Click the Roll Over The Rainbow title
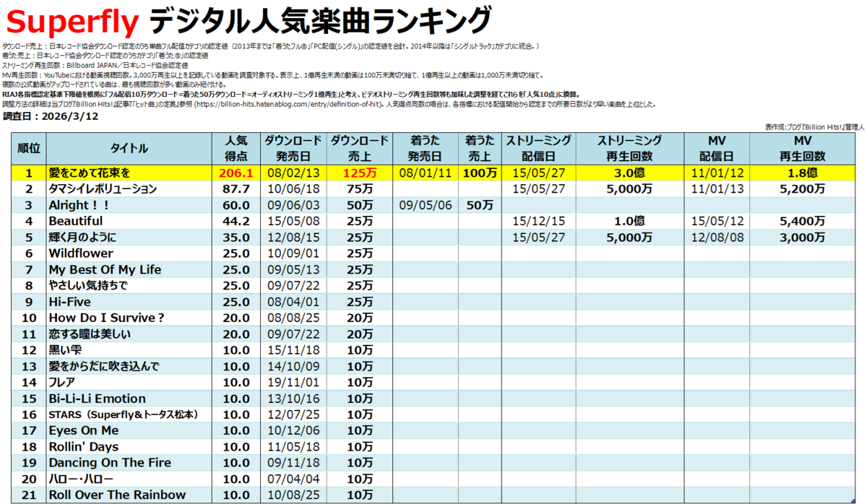Viewport: 867px width, 504px height. 117,495
